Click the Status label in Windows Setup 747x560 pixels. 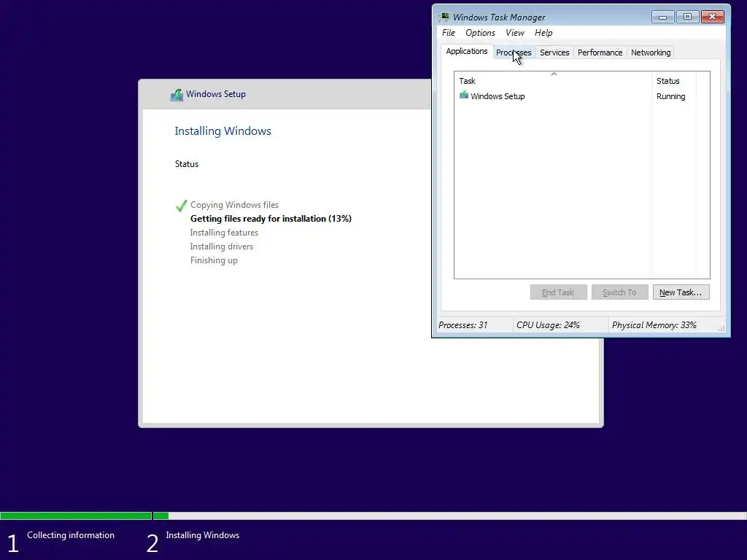(x=186, y=164)
